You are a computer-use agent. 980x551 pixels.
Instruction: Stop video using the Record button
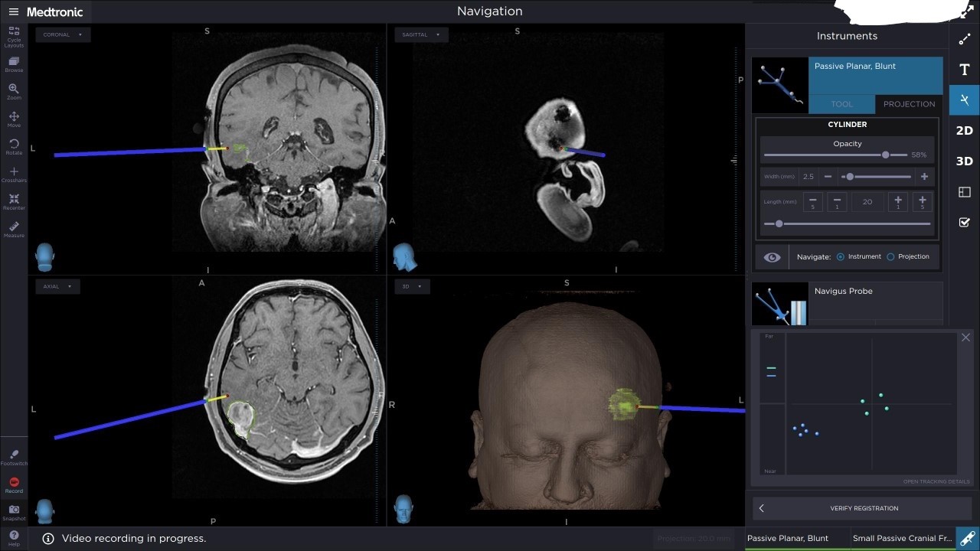click(14, 483)
